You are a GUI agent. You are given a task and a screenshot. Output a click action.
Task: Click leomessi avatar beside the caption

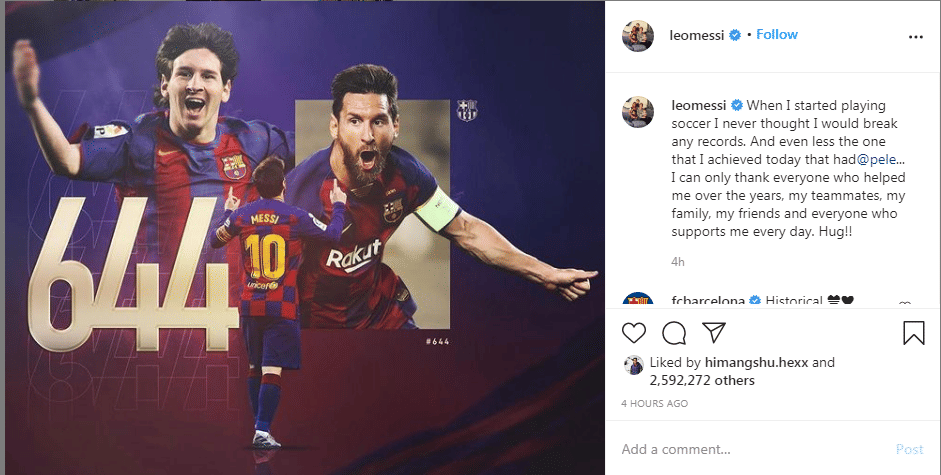[637, 112]
